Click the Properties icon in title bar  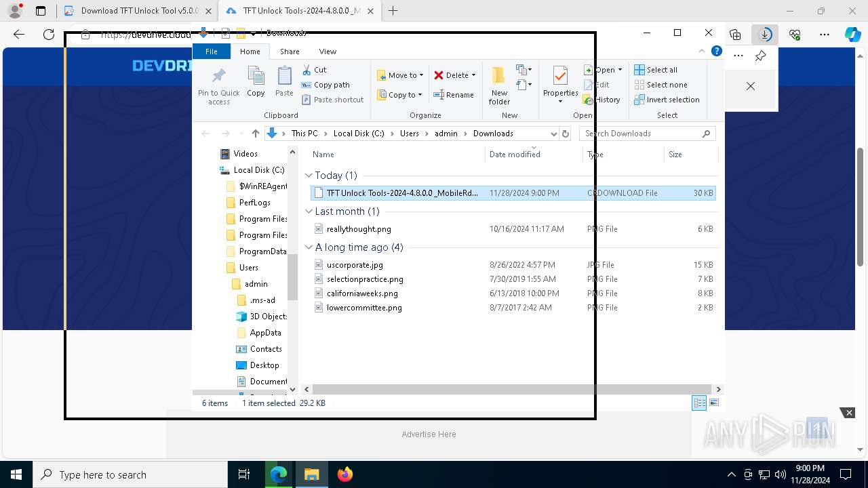click(226, 33)
